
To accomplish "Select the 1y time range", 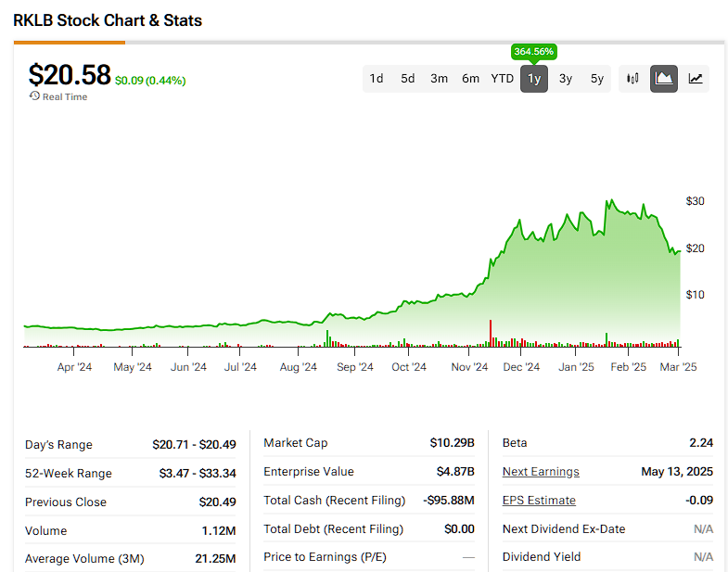I will (534, 79).
